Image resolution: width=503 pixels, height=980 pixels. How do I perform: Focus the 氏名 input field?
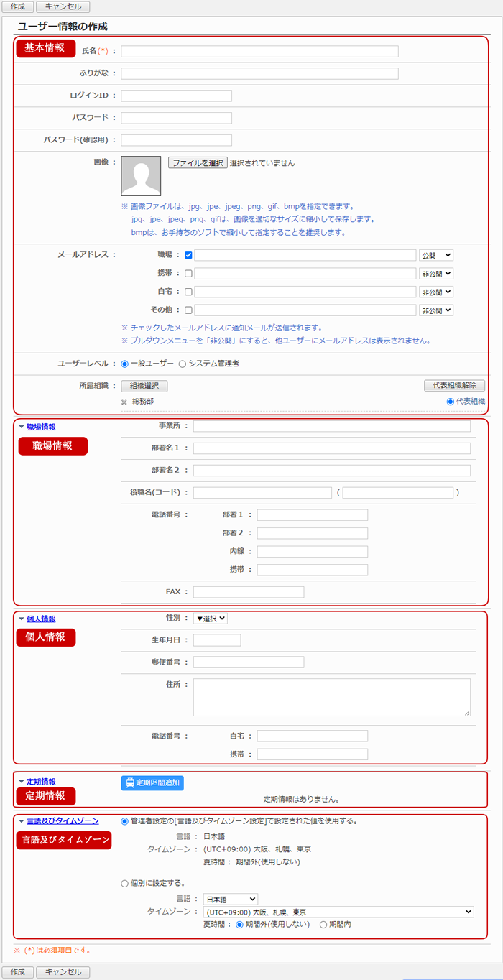point(260,51)
